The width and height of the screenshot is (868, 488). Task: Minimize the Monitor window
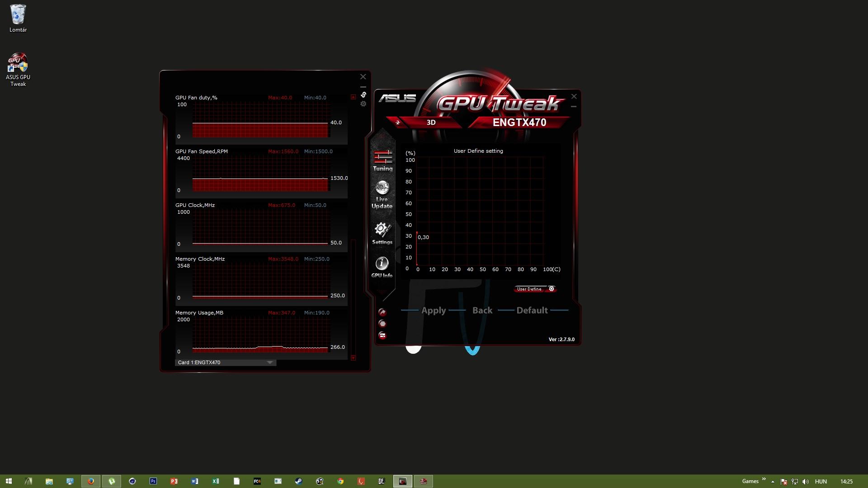coord(363,87)
